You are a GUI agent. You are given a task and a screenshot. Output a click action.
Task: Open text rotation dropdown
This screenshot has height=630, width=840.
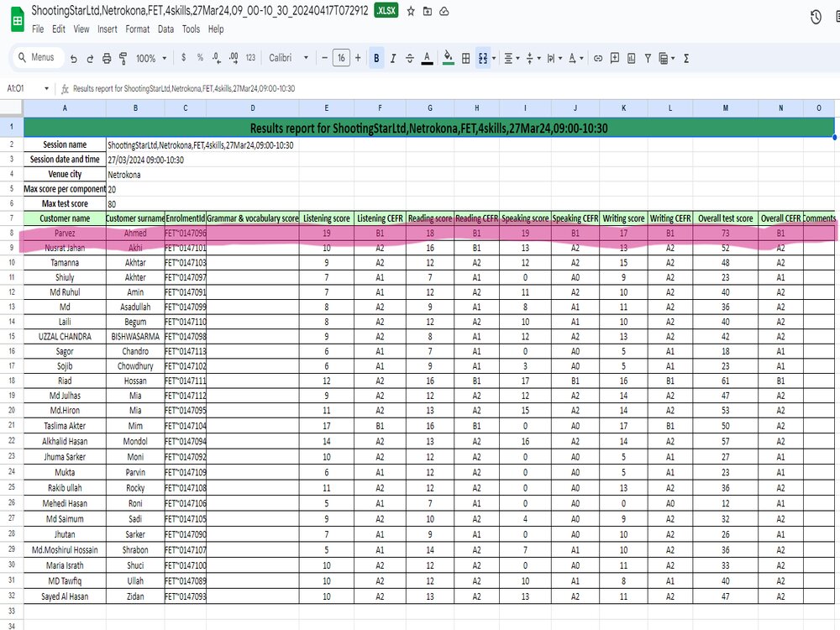coord(575,58)
